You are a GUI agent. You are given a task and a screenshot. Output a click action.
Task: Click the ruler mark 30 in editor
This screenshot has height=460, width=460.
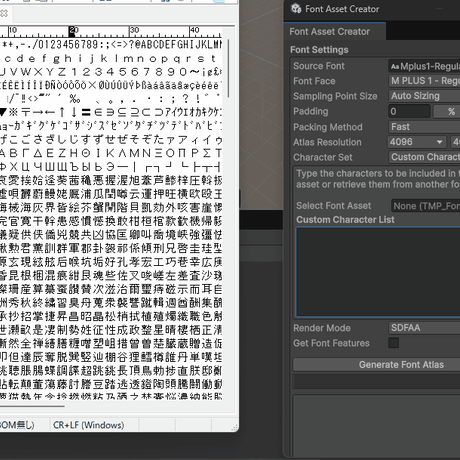134,30
